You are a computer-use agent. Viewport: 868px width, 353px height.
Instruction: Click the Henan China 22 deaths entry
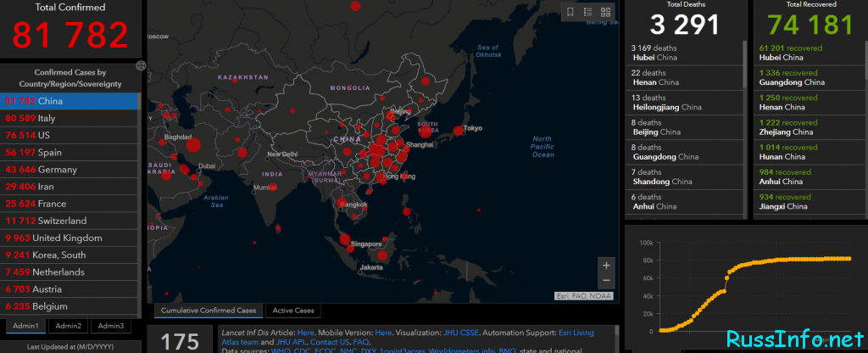pyautogui.click(x=684, y=78)
